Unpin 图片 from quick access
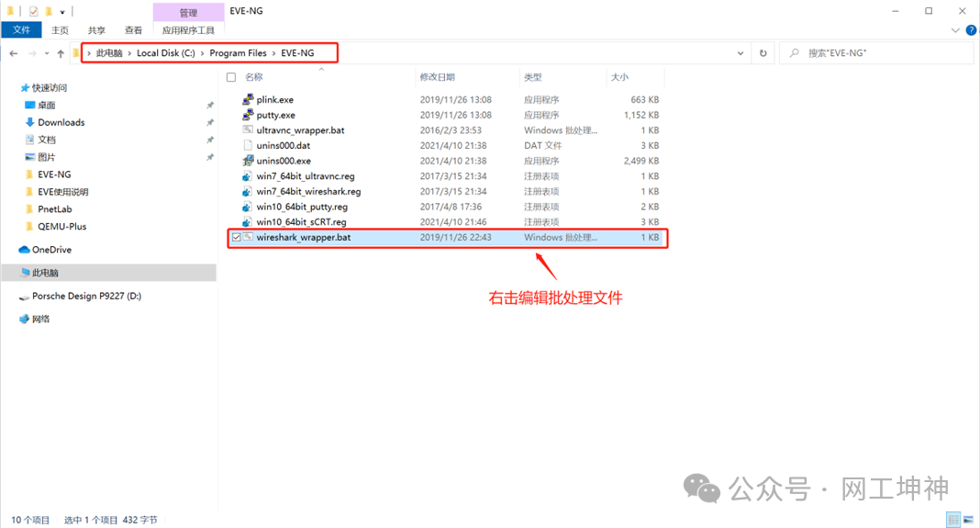Viewport: 980px width, 528px height. click(x=210, y=157)
